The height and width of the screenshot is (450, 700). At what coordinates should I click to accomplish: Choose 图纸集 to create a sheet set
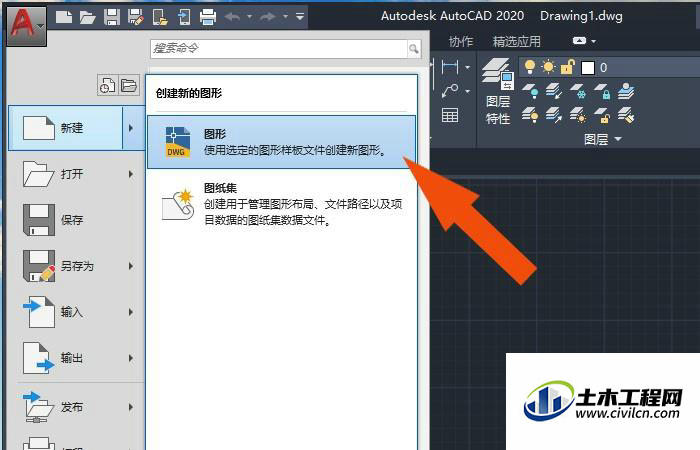coord(282,204)
